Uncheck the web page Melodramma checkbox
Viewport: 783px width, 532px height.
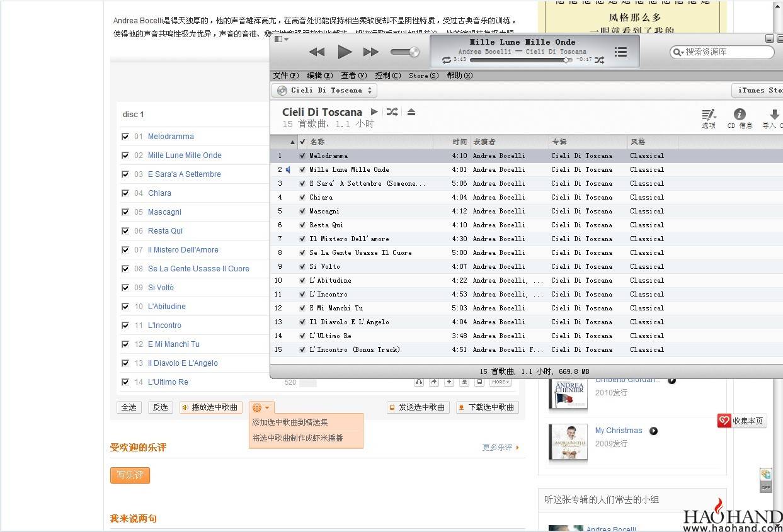coord(125,137)
